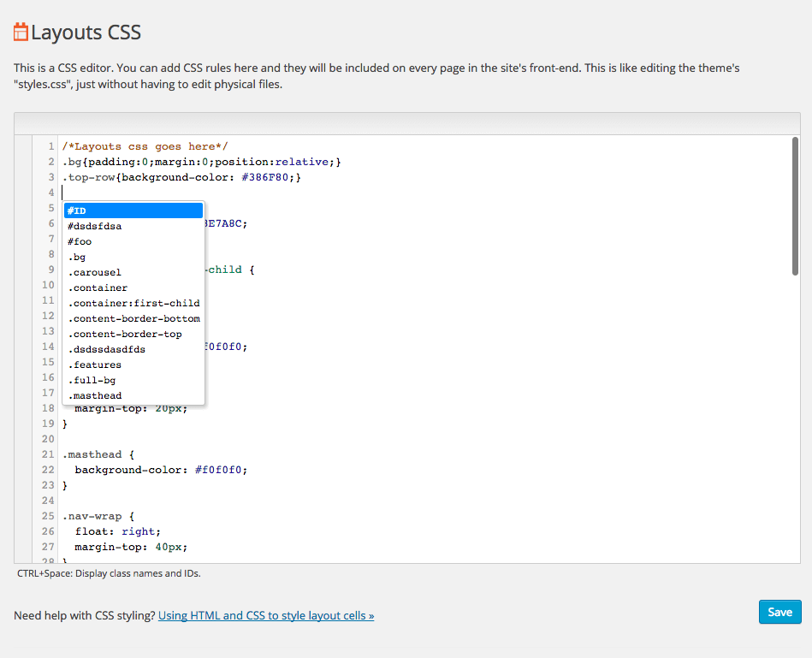812x658 pixels.
Task: Click the Save button
Action: click(x=779, y=612)
